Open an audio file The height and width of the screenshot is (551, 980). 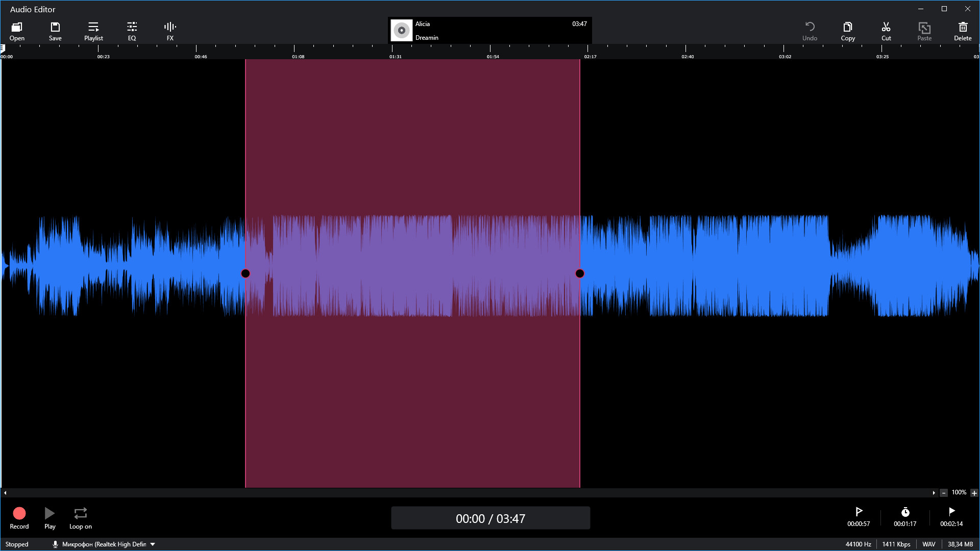point(17,30)
